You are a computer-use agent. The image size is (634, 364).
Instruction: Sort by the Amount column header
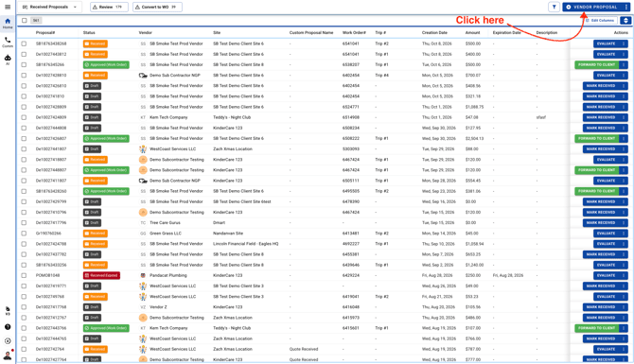472,33
